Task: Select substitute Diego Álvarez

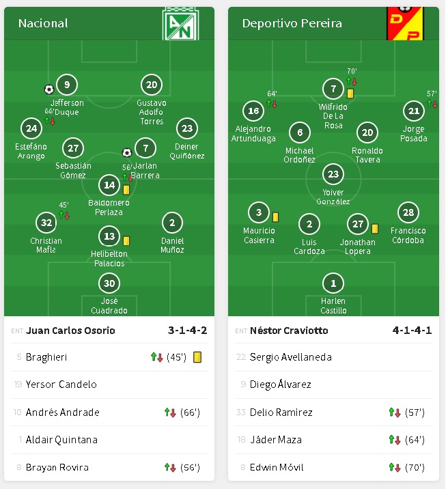Action: (x=281, y=385)
